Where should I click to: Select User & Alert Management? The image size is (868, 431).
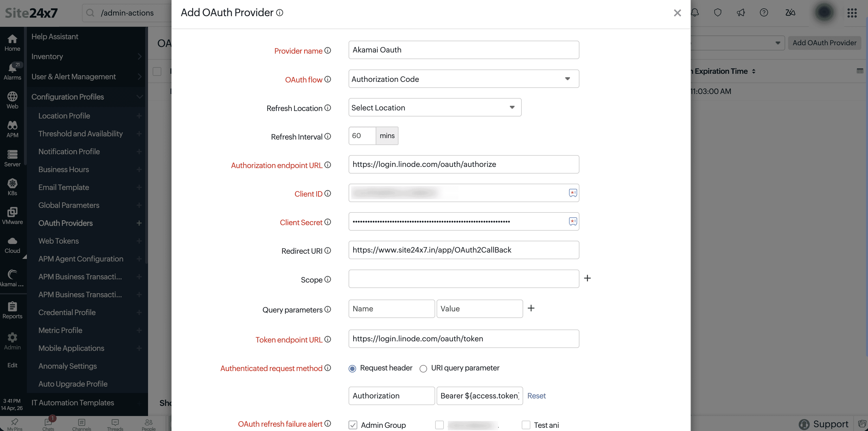(74, 76)
